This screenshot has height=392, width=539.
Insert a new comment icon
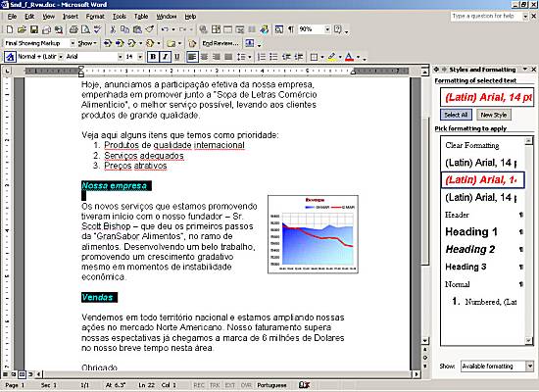coord(171,43)
